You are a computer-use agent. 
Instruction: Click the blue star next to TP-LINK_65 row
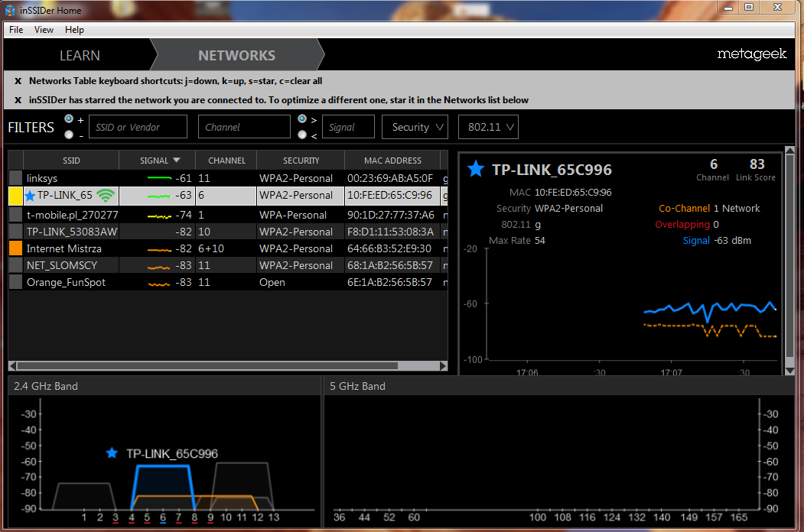[x=30, y=196]
